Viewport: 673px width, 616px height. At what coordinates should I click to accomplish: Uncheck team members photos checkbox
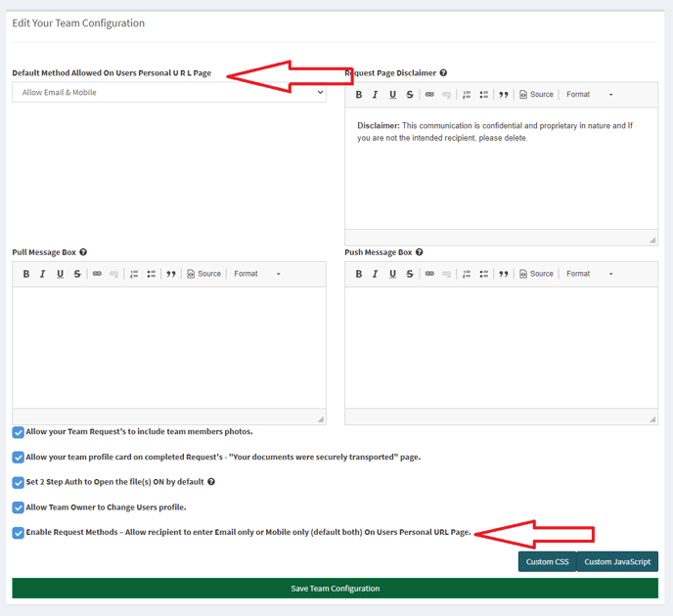pyautogui.click(x=19, y=432)
